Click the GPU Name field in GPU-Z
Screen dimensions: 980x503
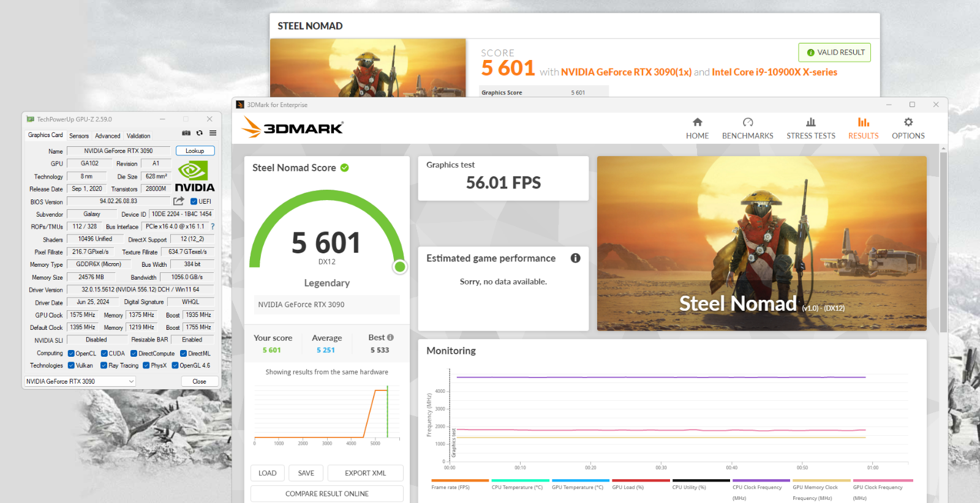tap(119, 151)
